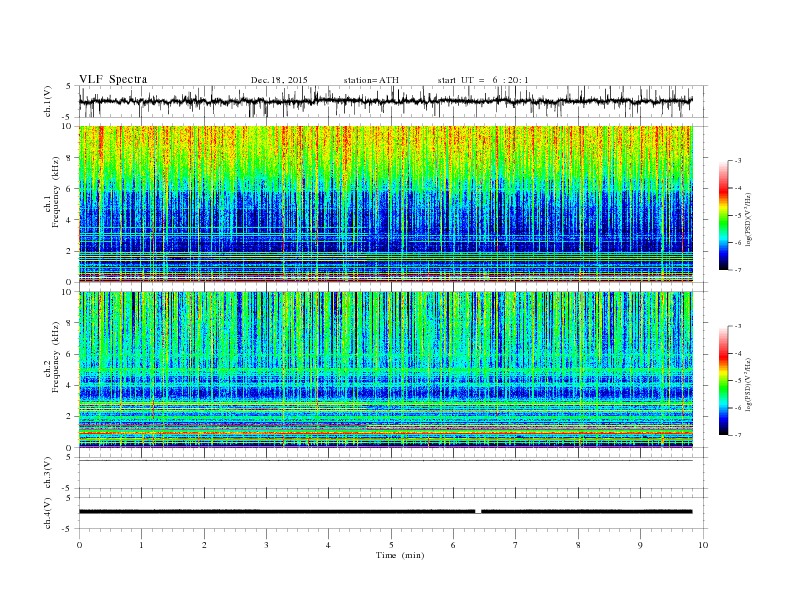Click the ch.2 spectrogram color scale bar
Screen dimensions: 792x612
[x=724, y=381]
